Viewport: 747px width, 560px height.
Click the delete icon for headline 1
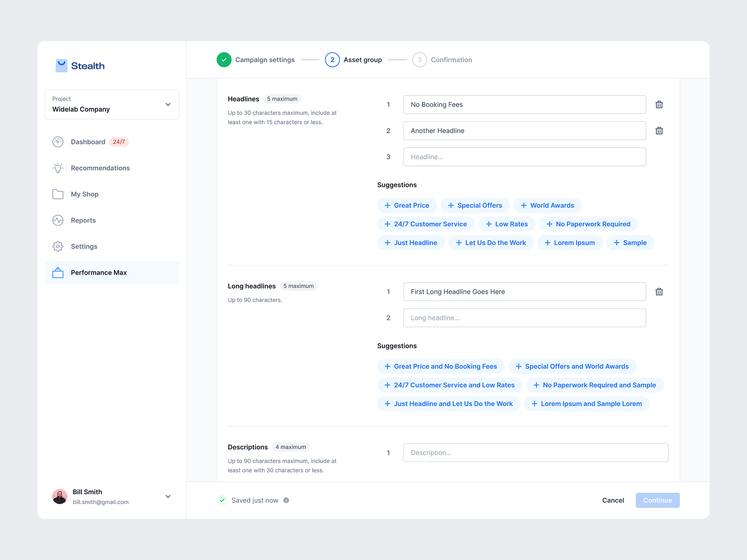click(x=659, y=104)
